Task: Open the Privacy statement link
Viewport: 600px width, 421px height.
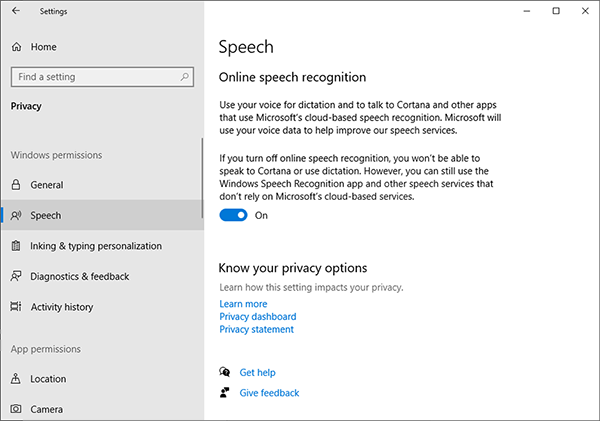Action: click(x=256, y=330)
